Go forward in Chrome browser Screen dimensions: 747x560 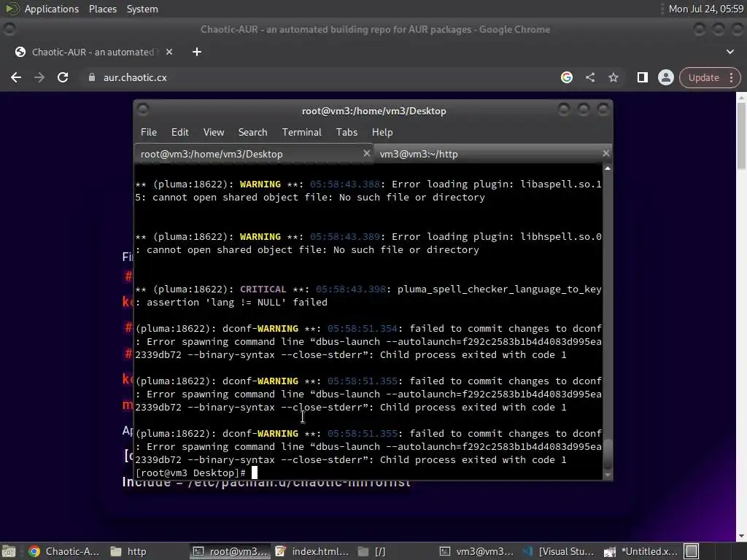coord(39,77)
